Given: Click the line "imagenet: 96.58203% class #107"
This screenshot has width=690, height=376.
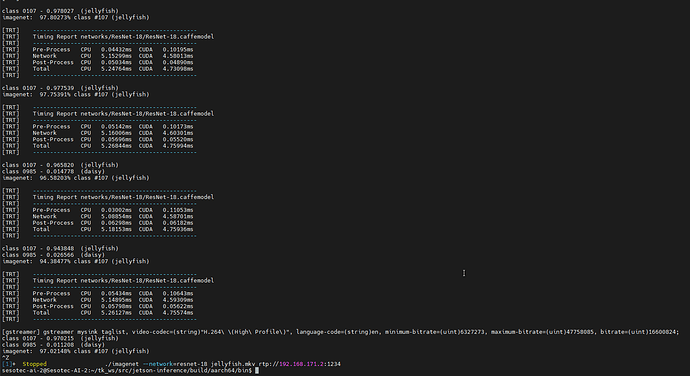Looking at the screenshot, I should click(76, 178).
